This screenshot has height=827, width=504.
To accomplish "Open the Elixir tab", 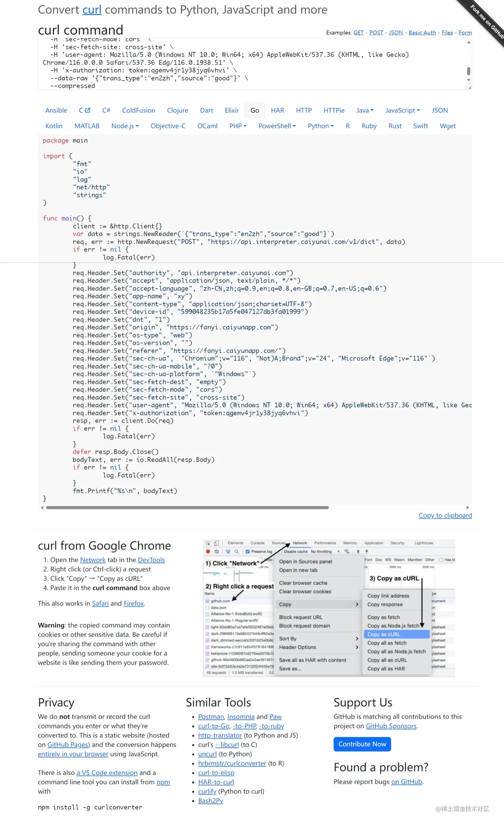I will 232,110.
